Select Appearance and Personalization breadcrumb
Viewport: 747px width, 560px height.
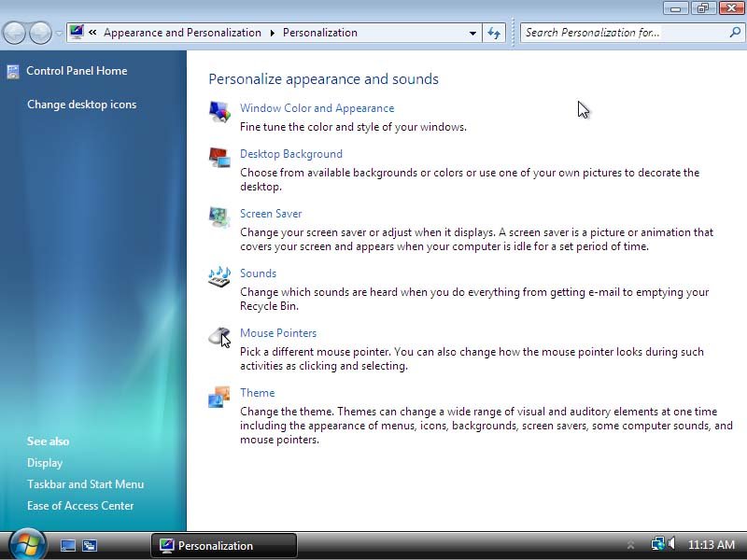pos(182,33)
